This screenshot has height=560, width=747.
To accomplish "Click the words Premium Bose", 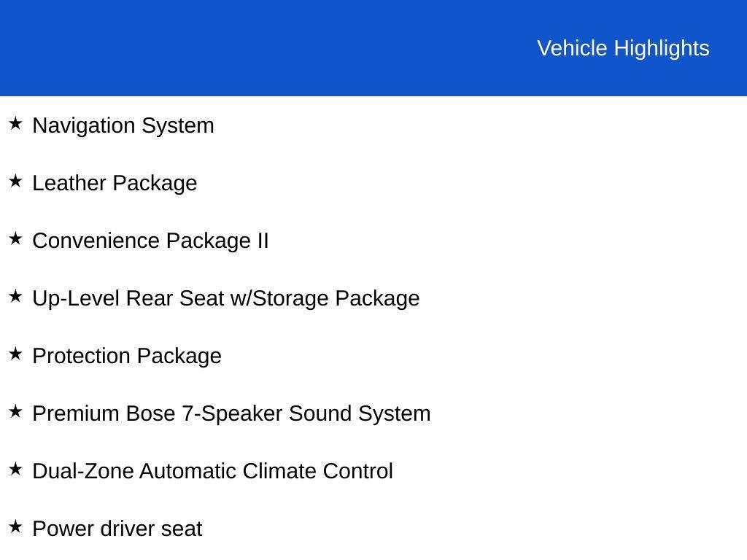I will 104,413.
